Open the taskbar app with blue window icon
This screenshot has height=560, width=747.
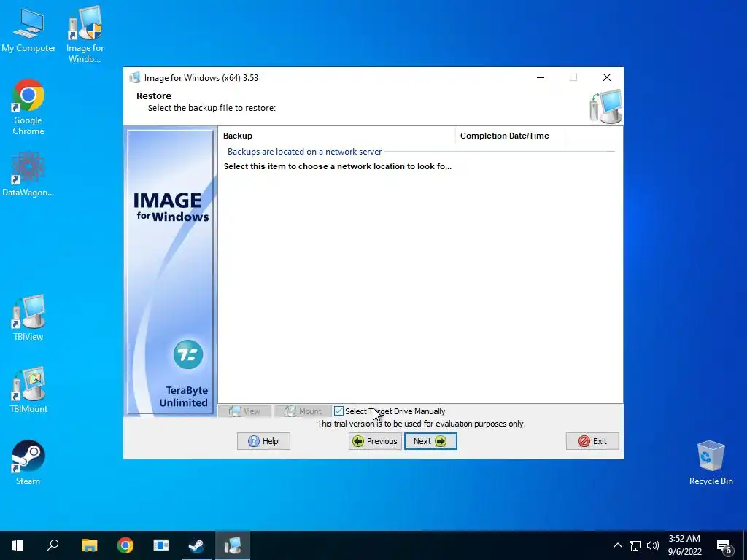tap(161, 545)
